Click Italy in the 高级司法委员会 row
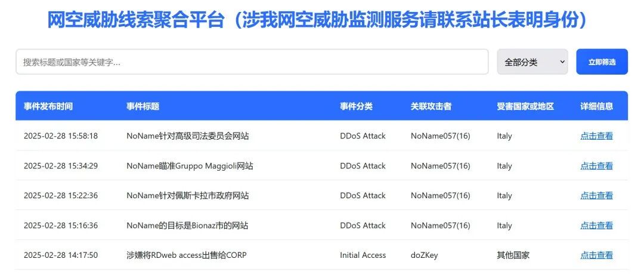The height and width of the screenshot is (274, 644). point(504,136)
